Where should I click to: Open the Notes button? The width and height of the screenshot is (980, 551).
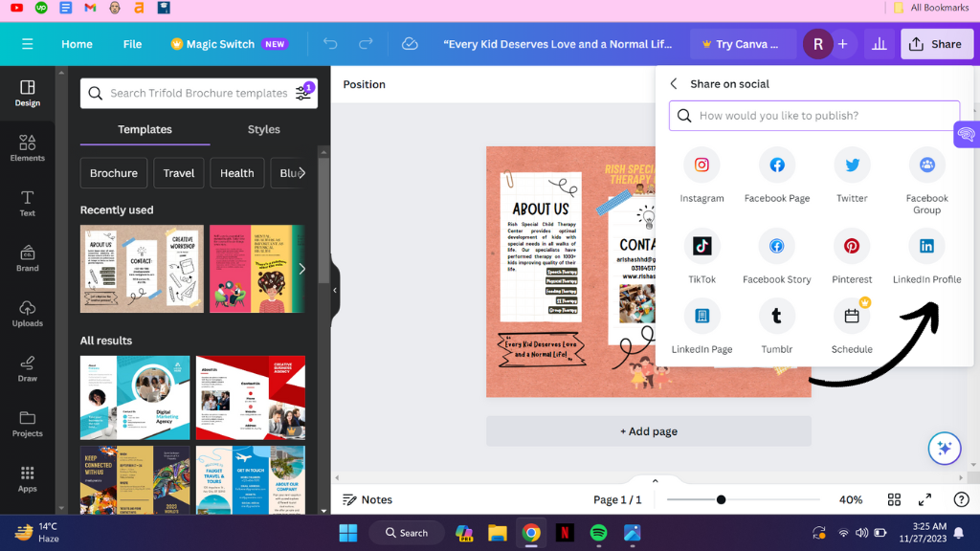[x=367, y=499]
